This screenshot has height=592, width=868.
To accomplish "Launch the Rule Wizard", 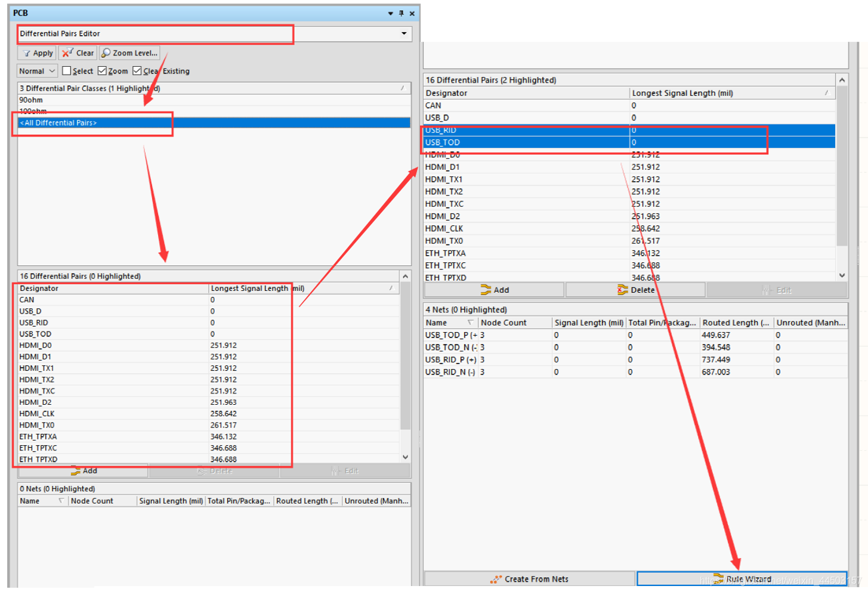I will [742, 579].
